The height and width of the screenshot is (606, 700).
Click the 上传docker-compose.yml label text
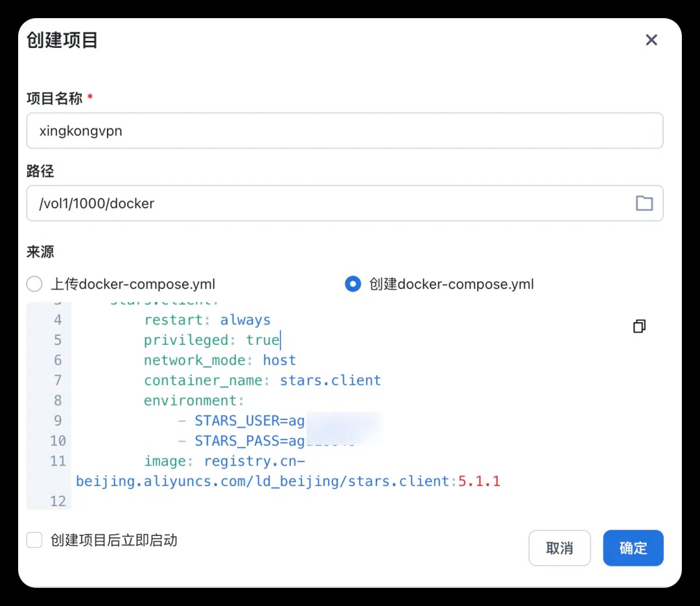(x=133, y=285)
